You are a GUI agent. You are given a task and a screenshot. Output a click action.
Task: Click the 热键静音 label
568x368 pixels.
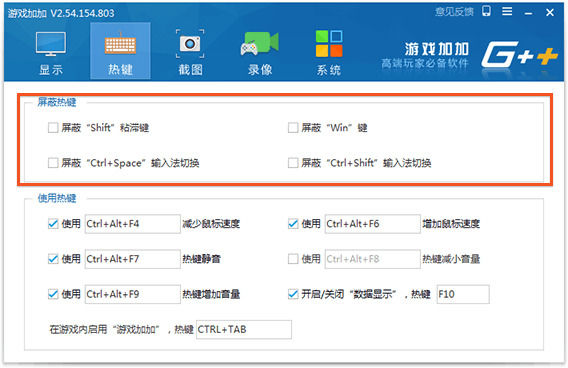pyautogui.click(x=201, y=259)
